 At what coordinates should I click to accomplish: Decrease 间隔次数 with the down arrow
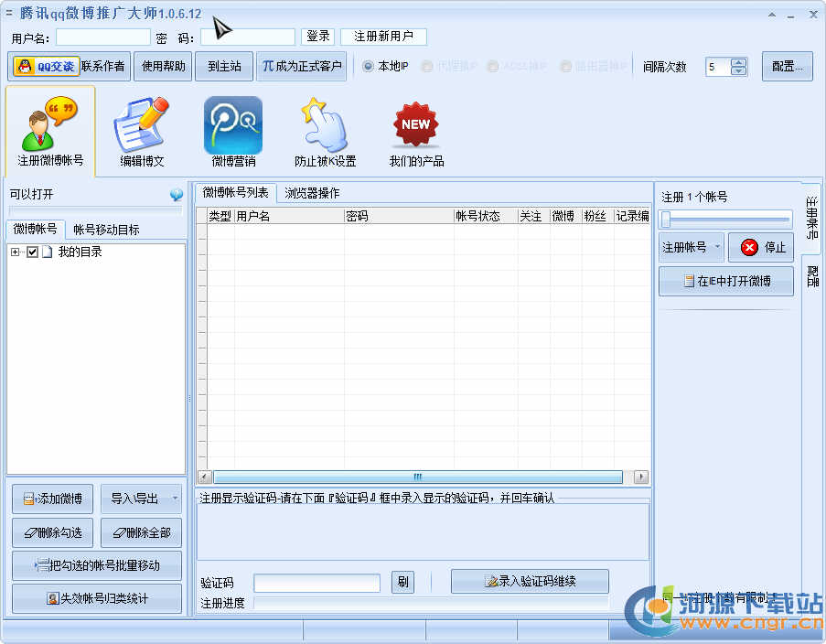coord(738,71)
